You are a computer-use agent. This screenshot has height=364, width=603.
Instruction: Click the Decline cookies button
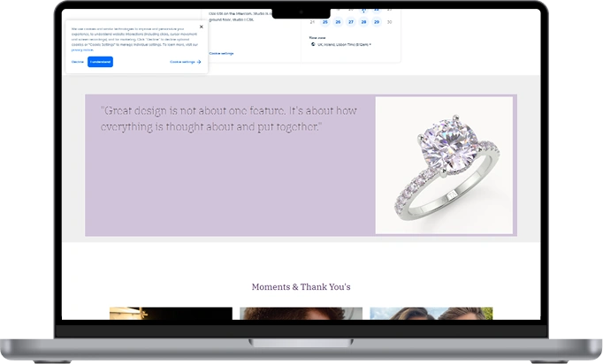(x=78, y=62)
